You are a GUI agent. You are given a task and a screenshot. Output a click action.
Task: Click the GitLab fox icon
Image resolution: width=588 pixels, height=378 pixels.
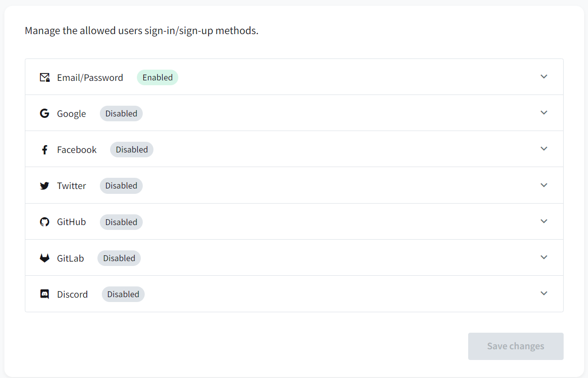(x=45, y=258)
